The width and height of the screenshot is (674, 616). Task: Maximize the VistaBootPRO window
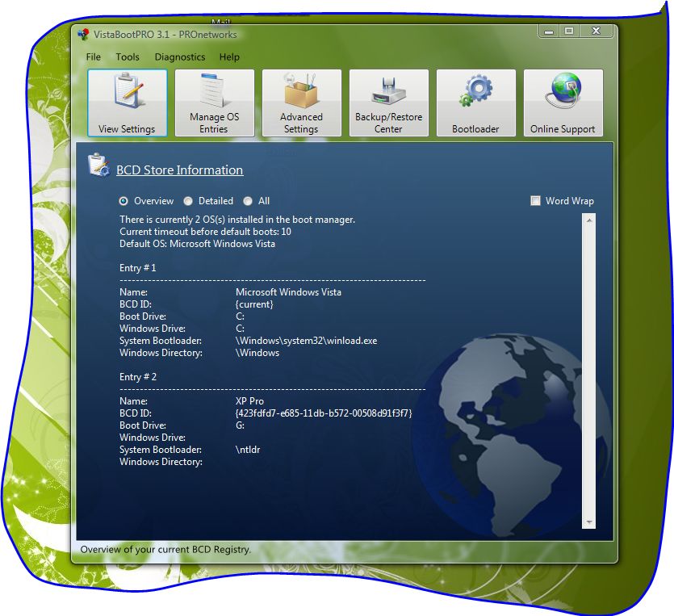pyautogui.click(x=569, y=31)
